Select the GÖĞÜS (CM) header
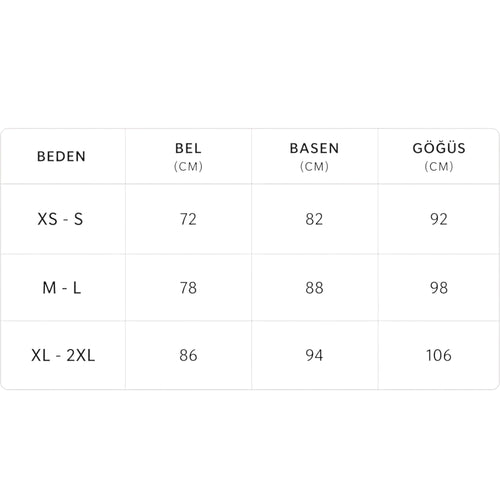500x500 pixels. pyautogui.click(x=439, y=156)
